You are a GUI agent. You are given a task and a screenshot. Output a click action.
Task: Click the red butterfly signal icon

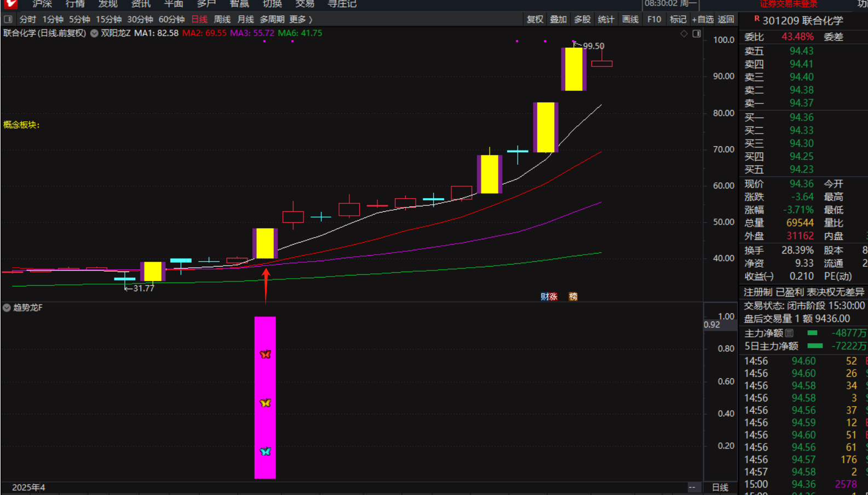(x=266, y=354)
